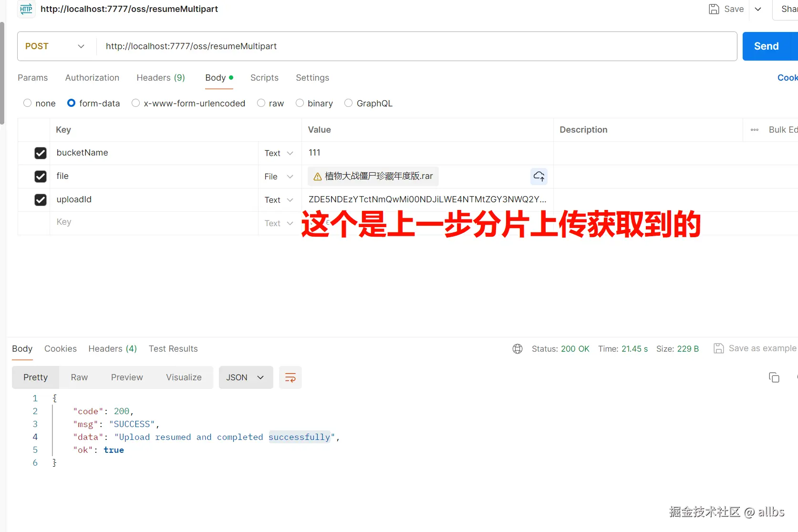Open type dropdown for bucketName row

[x=279, y=153]
